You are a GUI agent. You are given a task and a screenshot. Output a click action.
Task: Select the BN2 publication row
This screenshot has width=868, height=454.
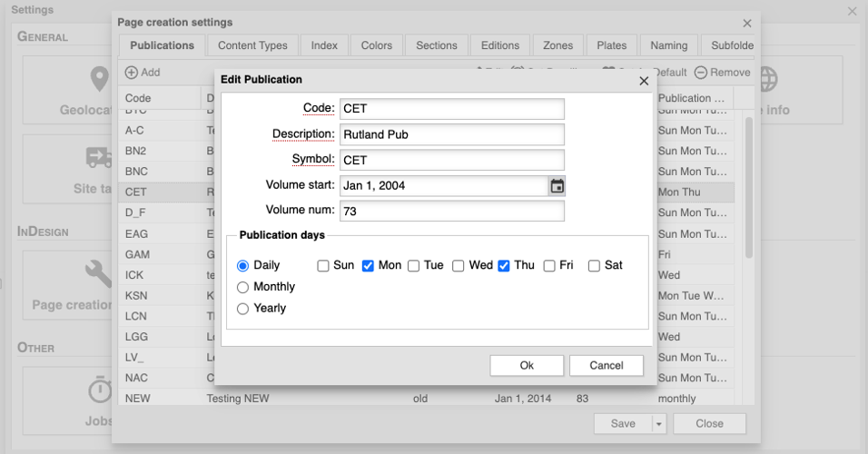click(426, 151)
